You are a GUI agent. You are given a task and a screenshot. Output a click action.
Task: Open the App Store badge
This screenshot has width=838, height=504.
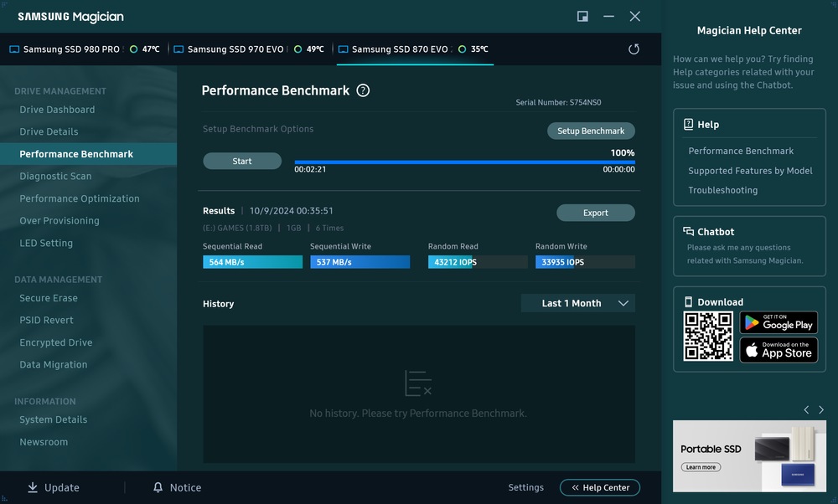pos(779,350)
